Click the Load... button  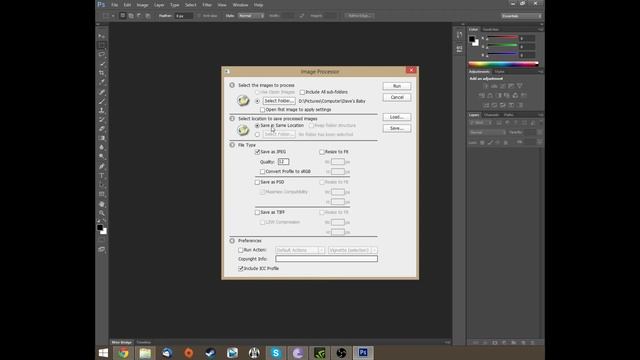click(x=397, y=117)
